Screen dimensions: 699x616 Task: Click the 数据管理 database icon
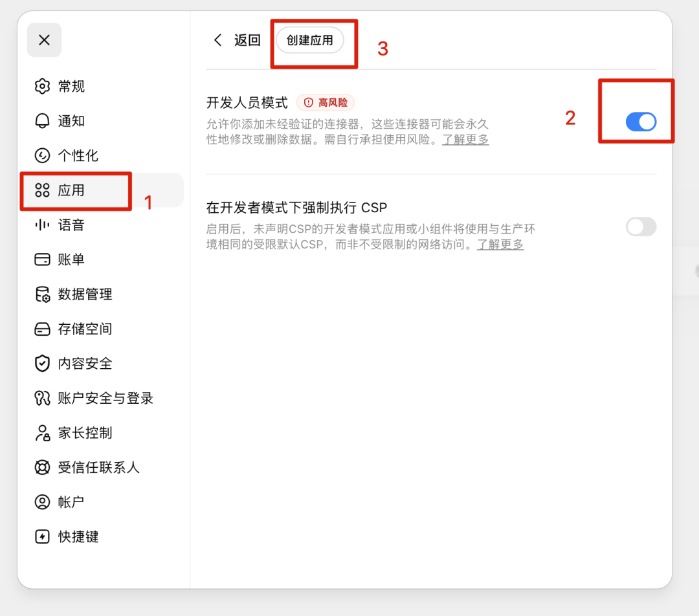(42, 294)
